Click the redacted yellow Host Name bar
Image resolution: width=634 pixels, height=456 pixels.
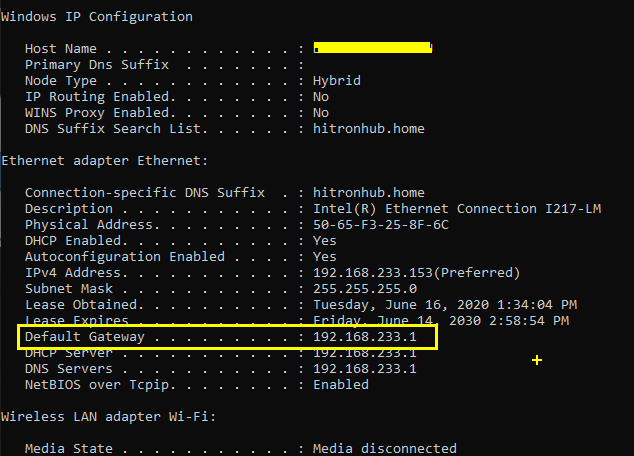pyautogui.click(x=373, y=48)
